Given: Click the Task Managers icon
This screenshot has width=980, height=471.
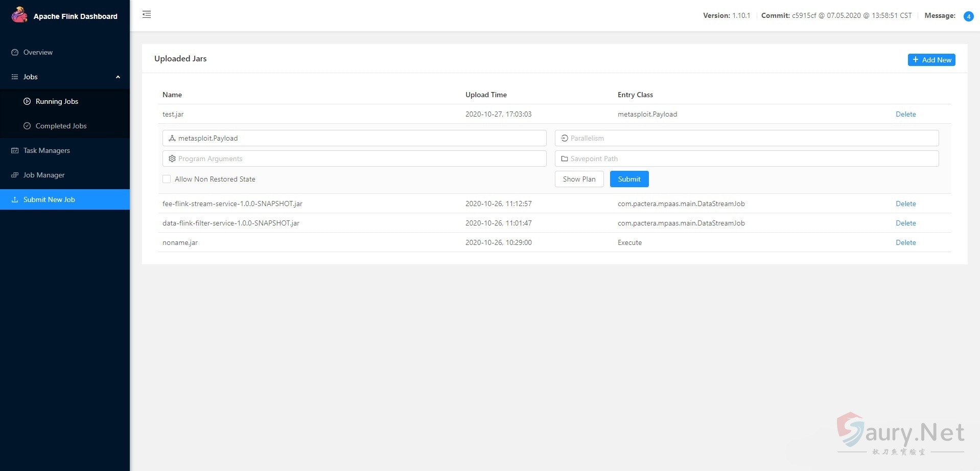Looking at the screenshot, I should pyautogui.click(x=15, y=150).
